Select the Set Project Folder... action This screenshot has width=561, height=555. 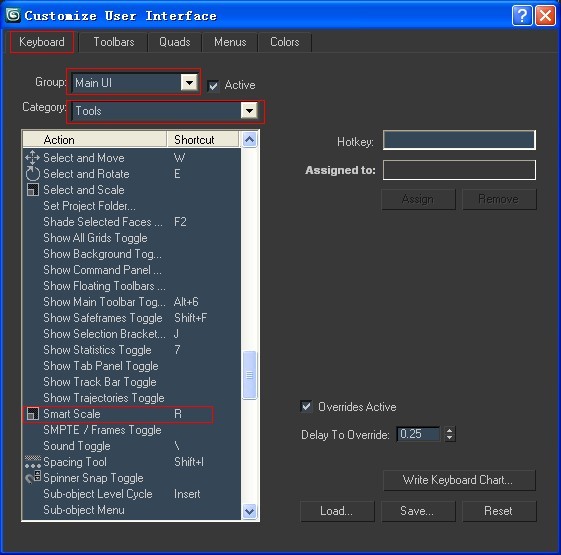pos(132,206)
